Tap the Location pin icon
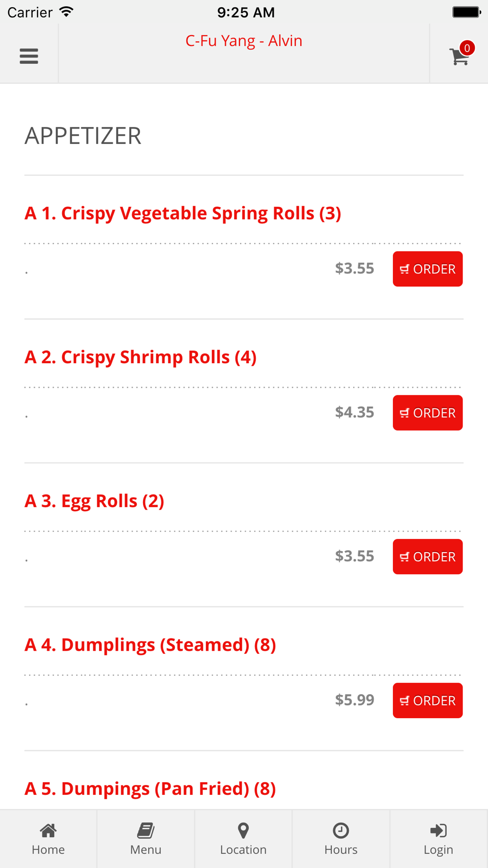This screenshot has height=868, width=488. coord(243,830)
